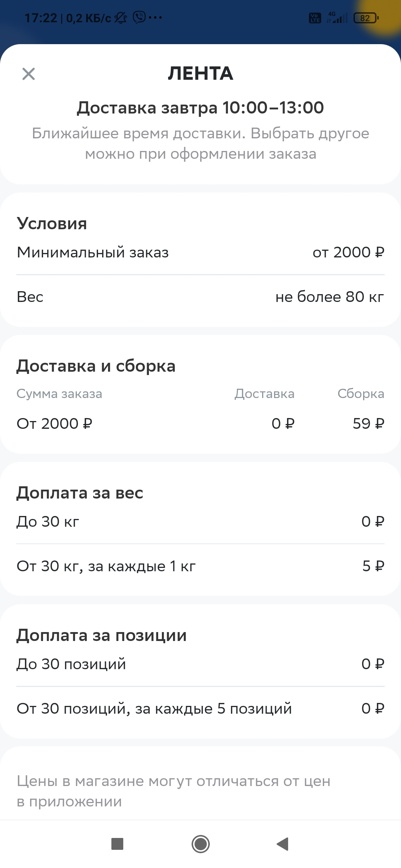
Task: Tap the Viber notification icon in status bar
Action: coord(139,17)
